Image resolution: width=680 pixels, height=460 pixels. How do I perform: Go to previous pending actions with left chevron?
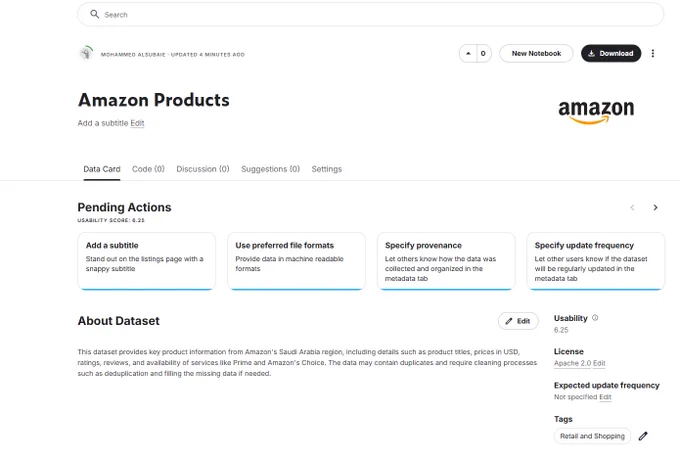point(632,208)
